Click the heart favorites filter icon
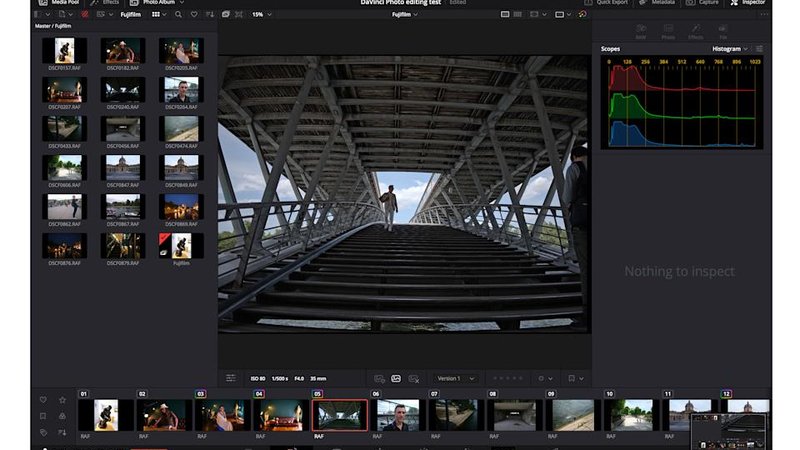 194,14
